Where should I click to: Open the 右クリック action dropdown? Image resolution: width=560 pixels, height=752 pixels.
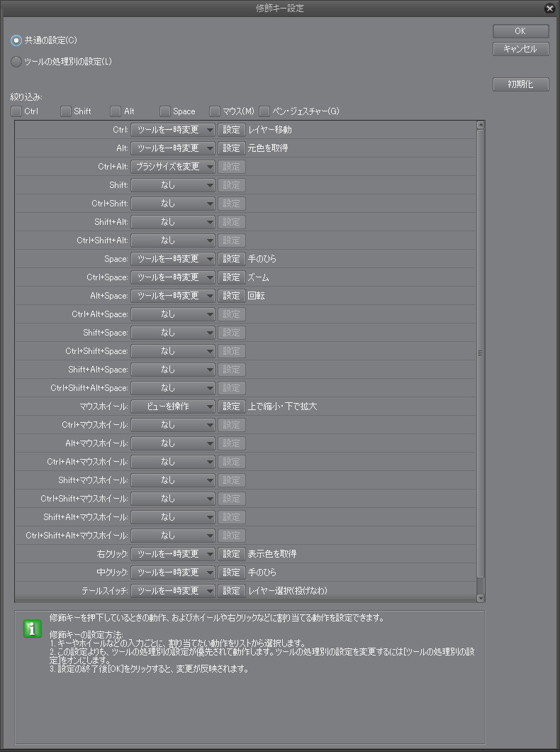click(172, 554)
